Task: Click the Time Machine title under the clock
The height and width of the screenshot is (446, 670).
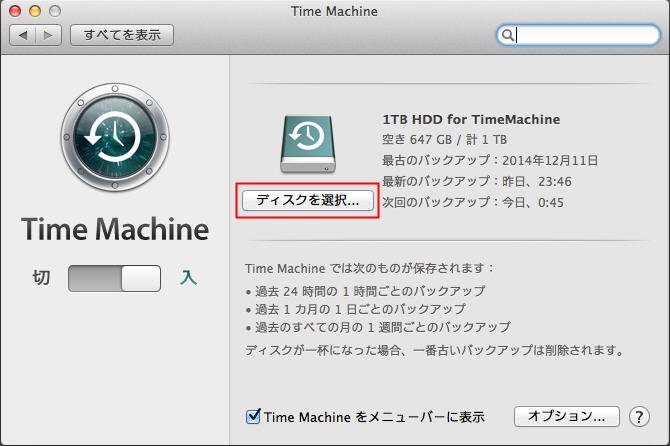Action: [115, 229]
